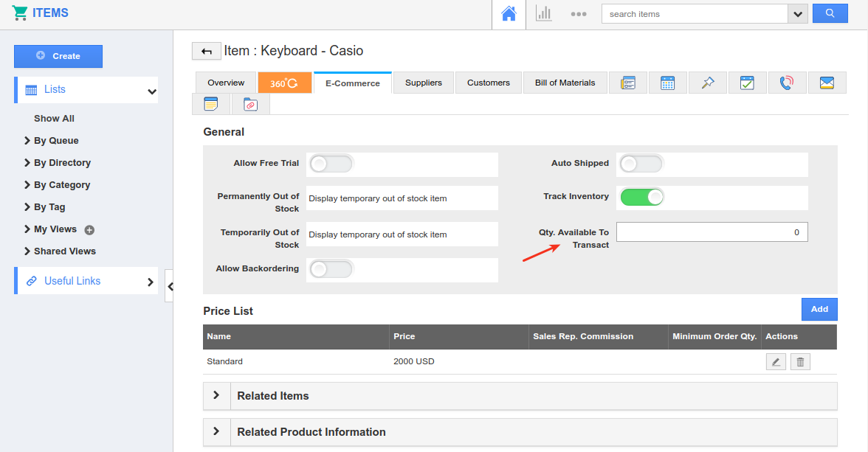Click the 2000 USD price cell
Screen dimensions: 868x452
(x=414, y=362)
